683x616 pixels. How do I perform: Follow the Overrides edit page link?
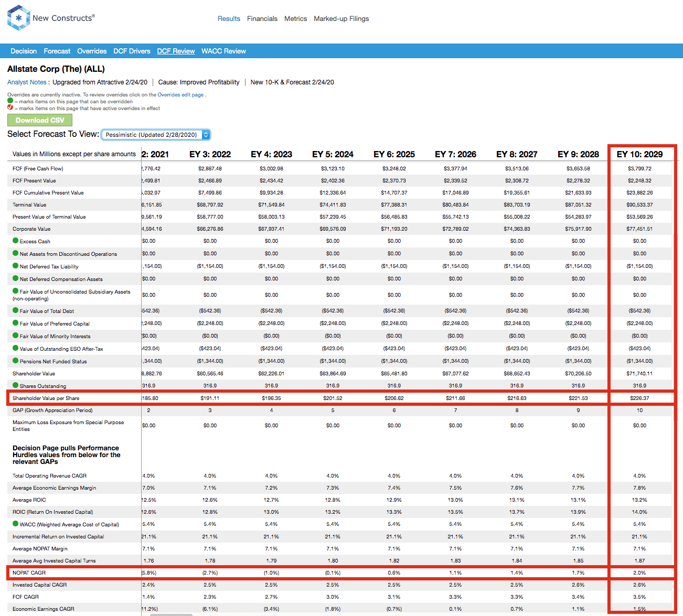[180, 95]
